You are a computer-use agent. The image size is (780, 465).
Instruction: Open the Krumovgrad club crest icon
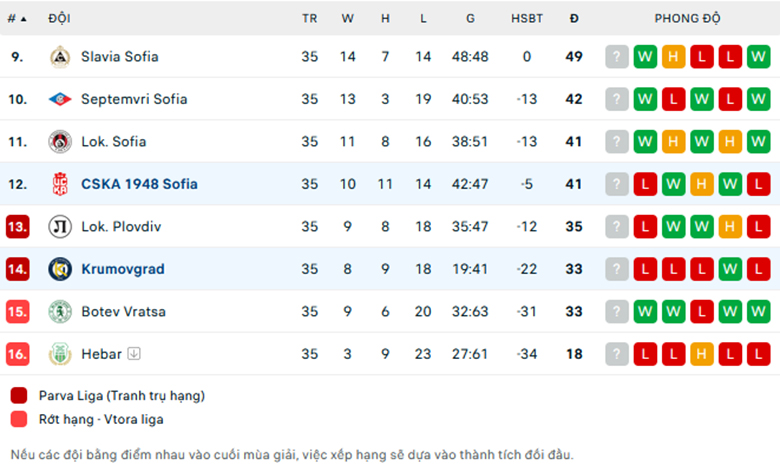(x=60, y=269)
